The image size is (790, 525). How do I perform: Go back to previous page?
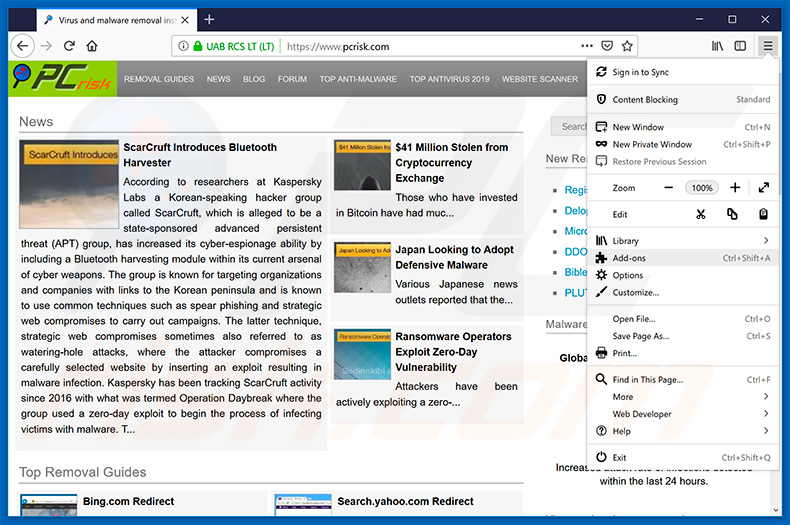[22, 46]
